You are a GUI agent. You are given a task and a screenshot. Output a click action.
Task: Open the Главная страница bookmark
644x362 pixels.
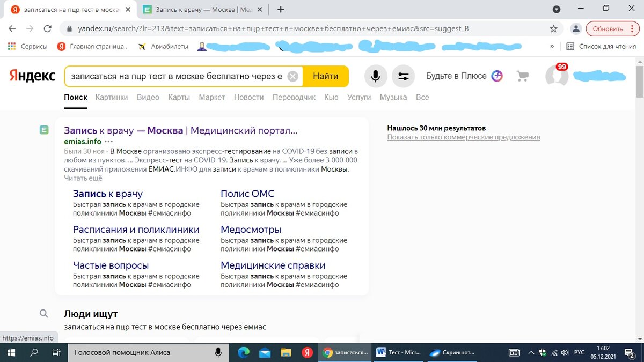93,47
